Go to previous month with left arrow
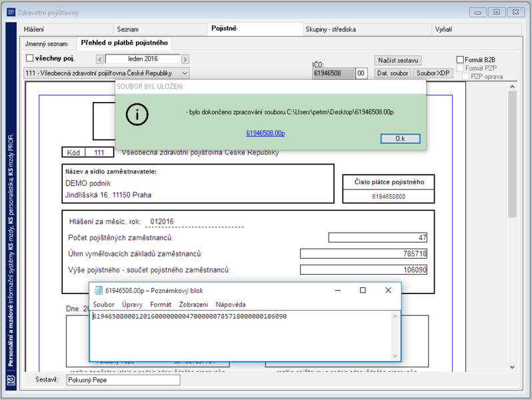This screenshot has width=532, height=400. [x=100, y=59]
